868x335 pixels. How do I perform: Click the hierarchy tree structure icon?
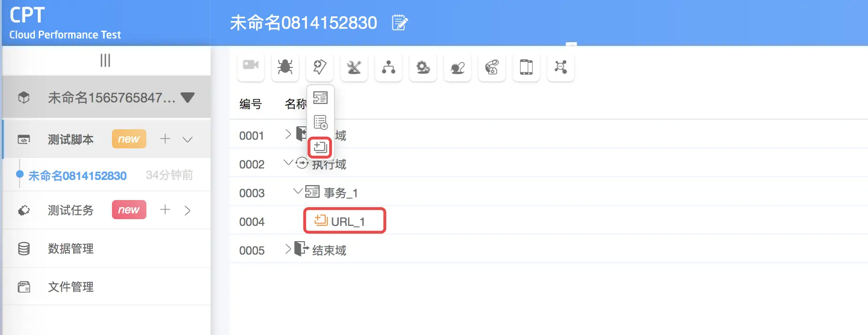pyautogui.click(x=389, y=67)
